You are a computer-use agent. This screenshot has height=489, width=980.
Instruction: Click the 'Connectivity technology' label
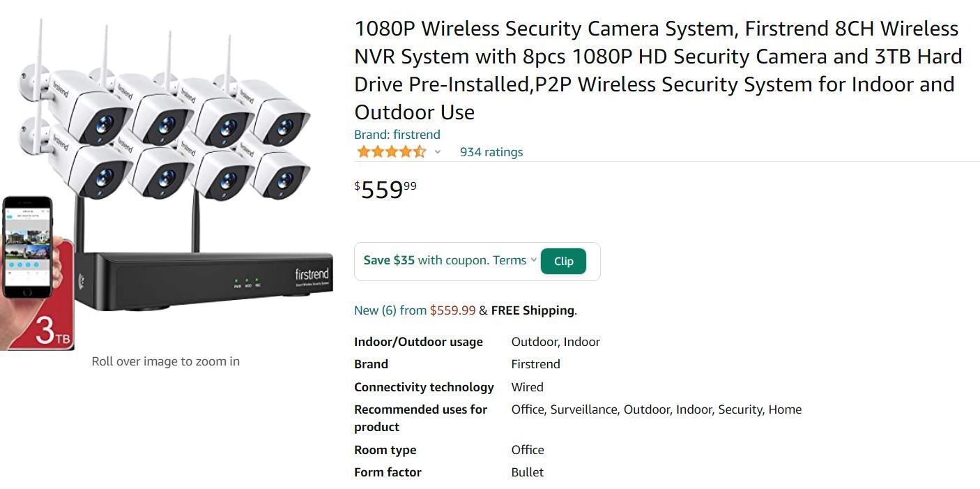[424, 387]
